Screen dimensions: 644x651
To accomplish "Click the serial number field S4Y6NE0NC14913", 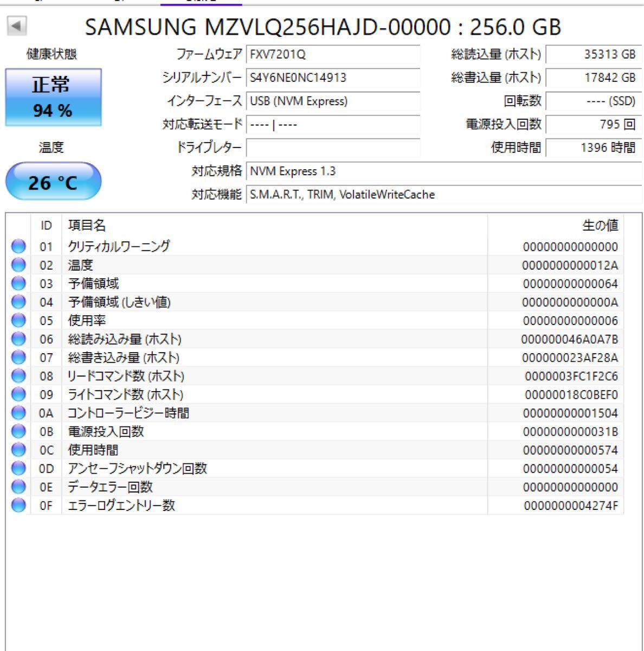I will [x=333, y=78].
